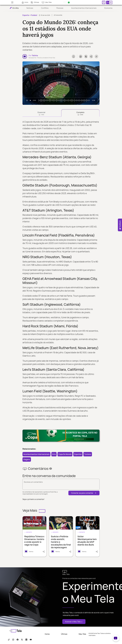Viewport: 122px width, 644px height.
Task: Copy the article link with the chain icon
Action: 96,56
